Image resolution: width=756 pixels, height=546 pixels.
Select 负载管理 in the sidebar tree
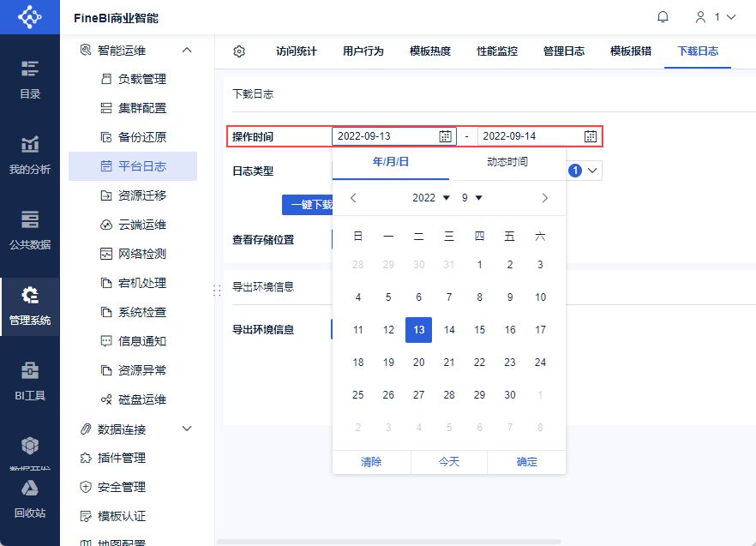point(141,79)
